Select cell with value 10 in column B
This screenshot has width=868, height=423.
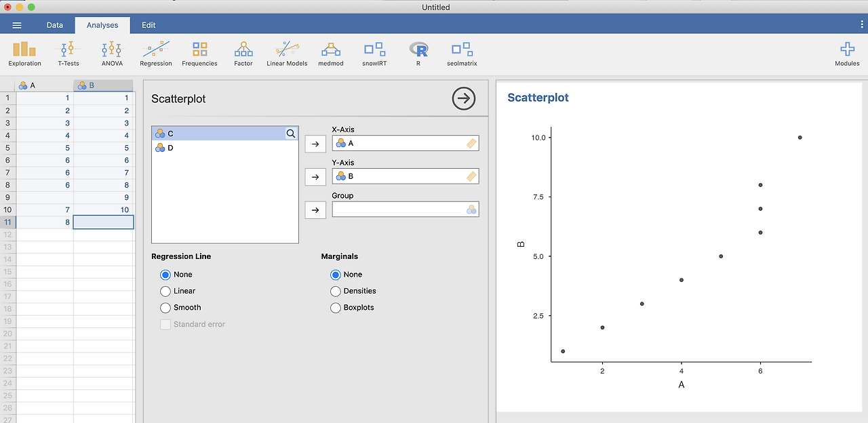pos(103,209)
